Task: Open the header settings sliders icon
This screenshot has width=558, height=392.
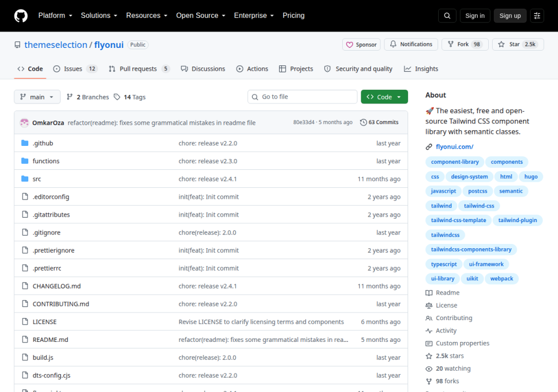Action: (537, 16)
